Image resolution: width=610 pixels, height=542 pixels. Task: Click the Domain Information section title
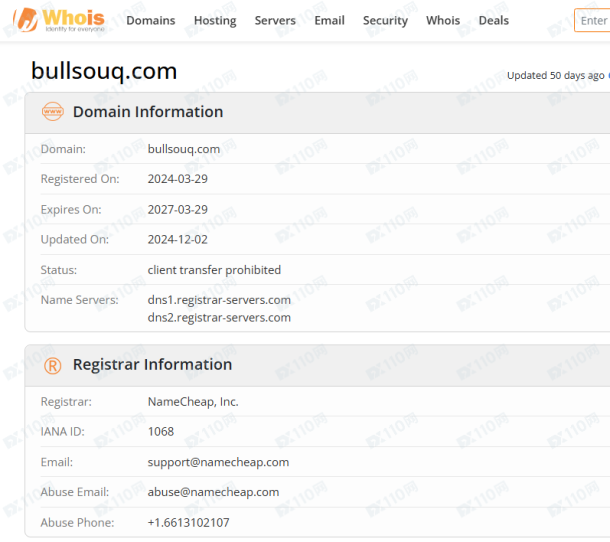coord(148,112)
